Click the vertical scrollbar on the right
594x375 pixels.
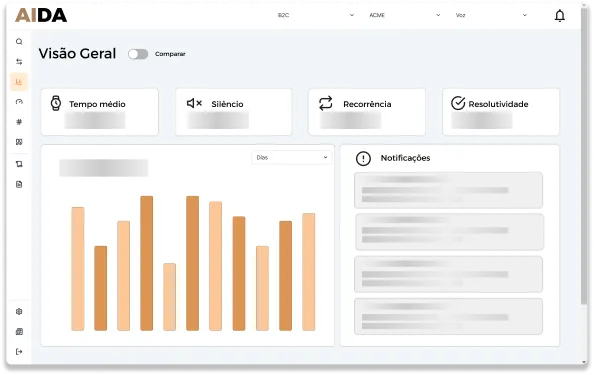pyautogui.click(x=584, y=155)
